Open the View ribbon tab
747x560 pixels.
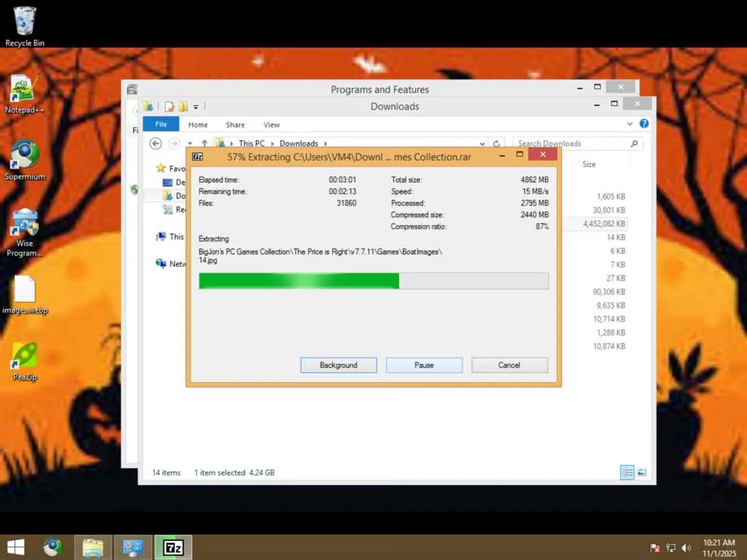pos(272,124)
